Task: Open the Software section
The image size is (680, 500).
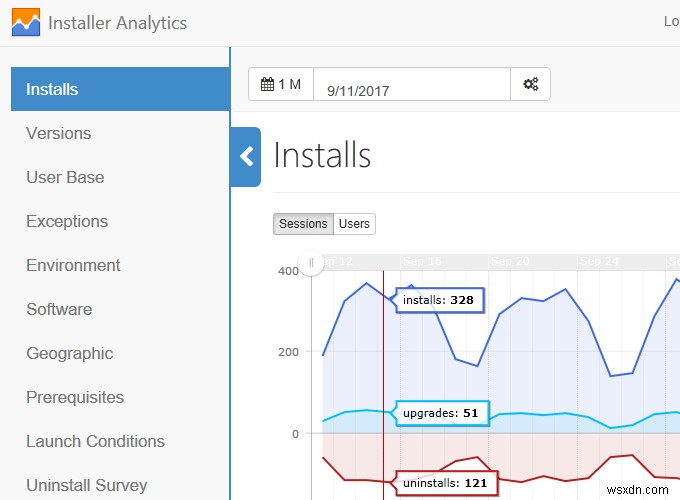Action: coord(59,309)
